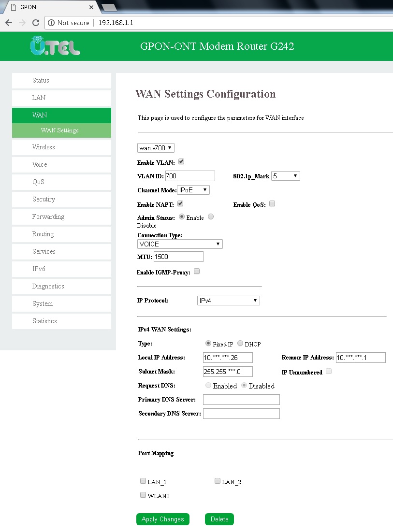Click the VLAN ID input field
Viewport: 393px width, 532px height.
click(190, 176)
